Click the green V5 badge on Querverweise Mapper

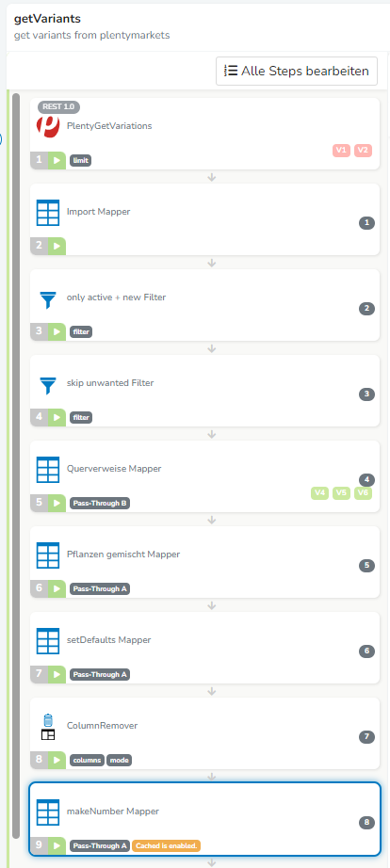click(341, 492)
